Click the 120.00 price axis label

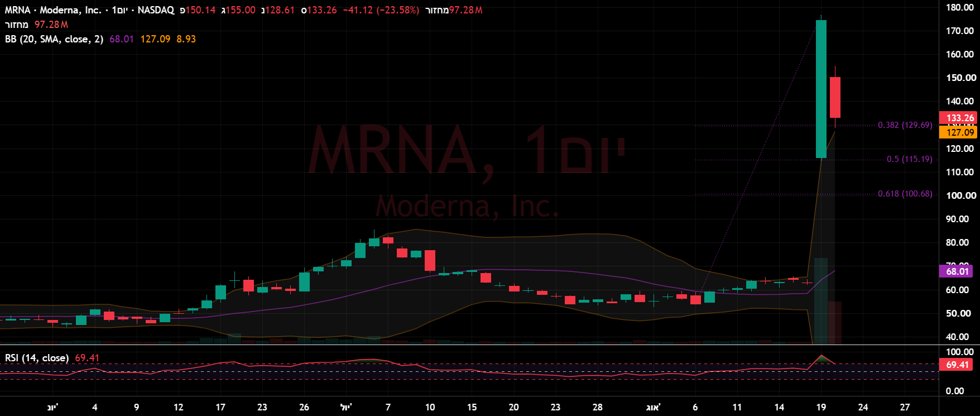(960, 149)
